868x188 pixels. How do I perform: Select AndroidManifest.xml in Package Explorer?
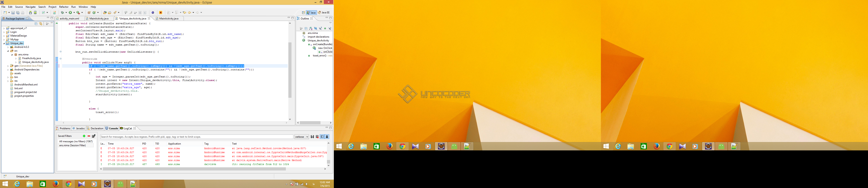[26, 85]
